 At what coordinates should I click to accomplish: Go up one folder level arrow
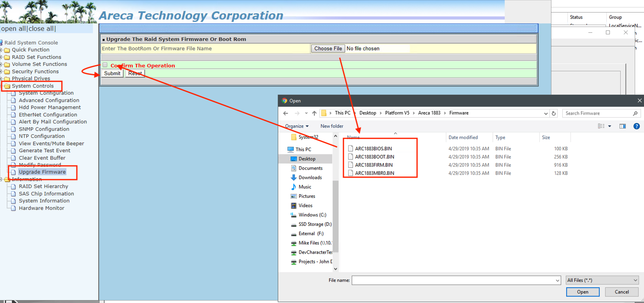pyautogui.click(x=314, y=113)
